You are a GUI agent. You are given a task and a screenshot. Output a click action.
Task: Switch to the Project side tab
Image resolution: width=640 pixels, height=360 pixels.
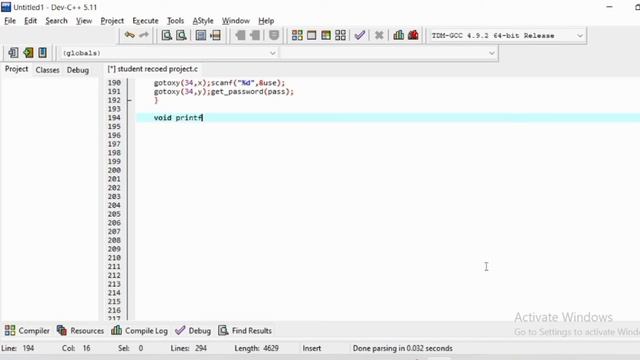[16, 69]
